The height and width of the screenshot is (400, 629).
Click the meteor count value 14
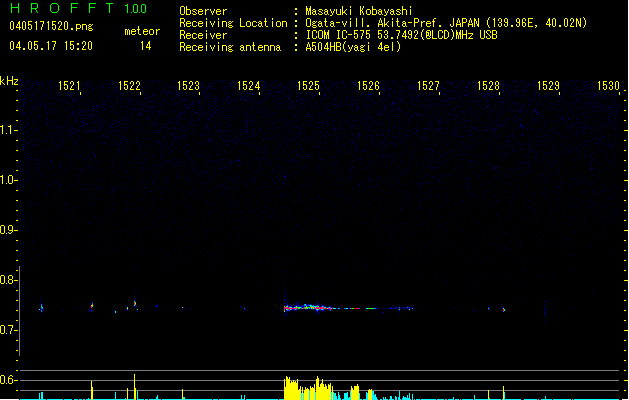click(146, 46)
